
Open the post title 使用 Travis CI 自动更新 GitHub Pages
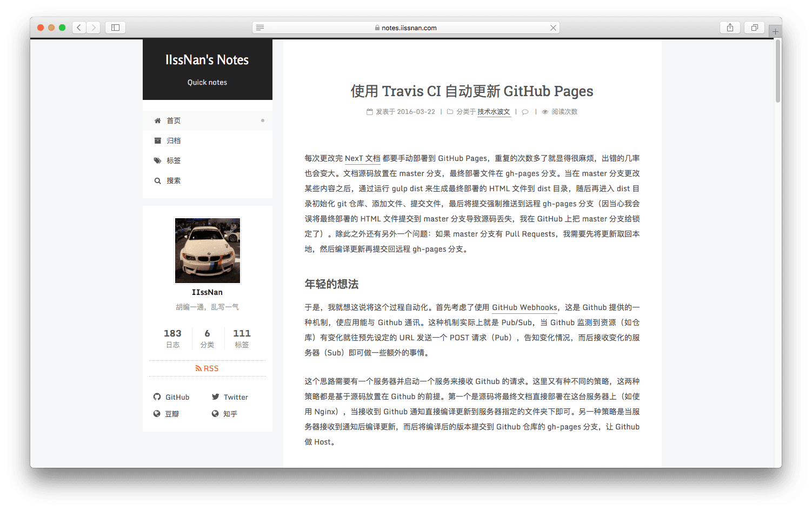click(472, 91)
